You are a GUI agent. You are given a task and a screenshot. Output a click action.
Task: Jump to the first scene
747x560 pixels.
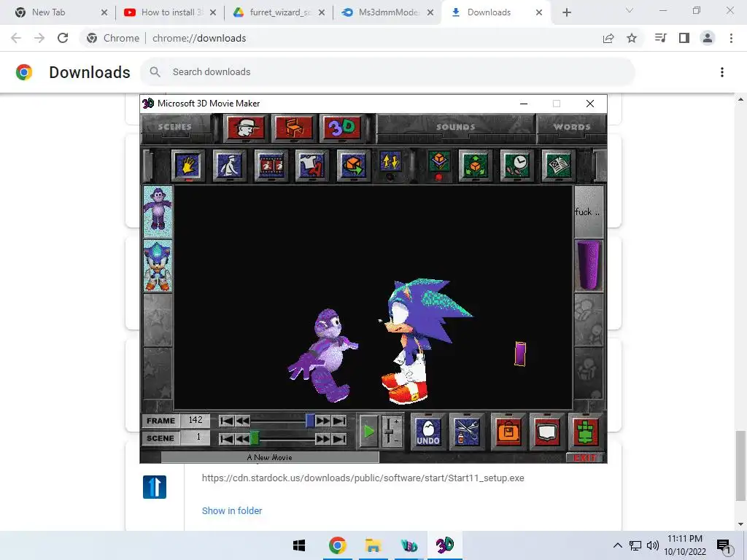(x=226, y=438)
